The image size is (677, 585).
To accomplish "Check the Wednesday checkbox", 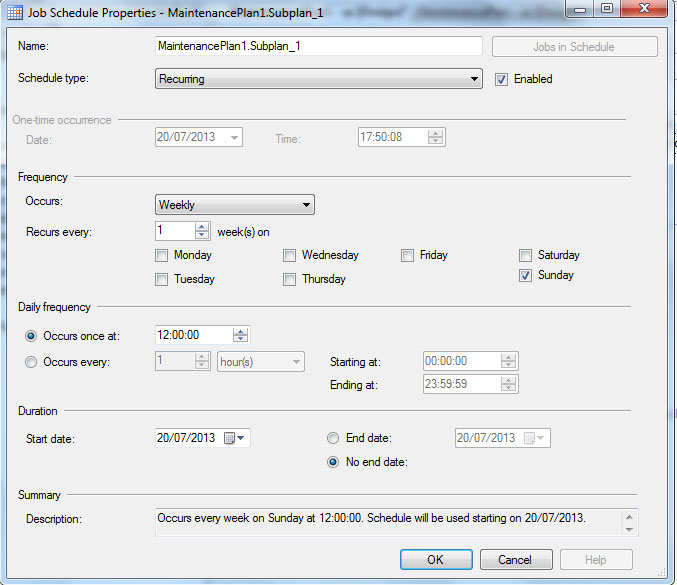I will (x=289, y=256).
